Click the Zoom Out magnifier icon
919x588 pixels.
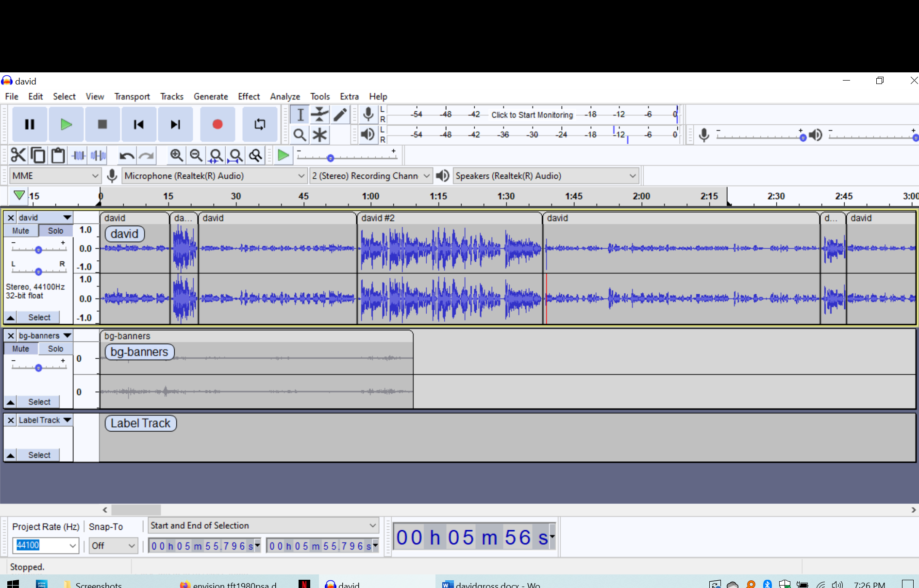coord(196,155)
